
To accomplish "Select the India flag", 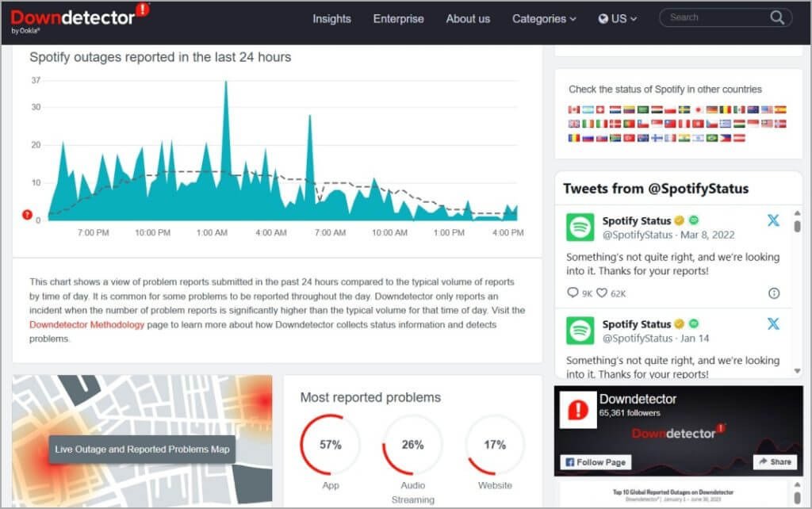I will (684, 138).
